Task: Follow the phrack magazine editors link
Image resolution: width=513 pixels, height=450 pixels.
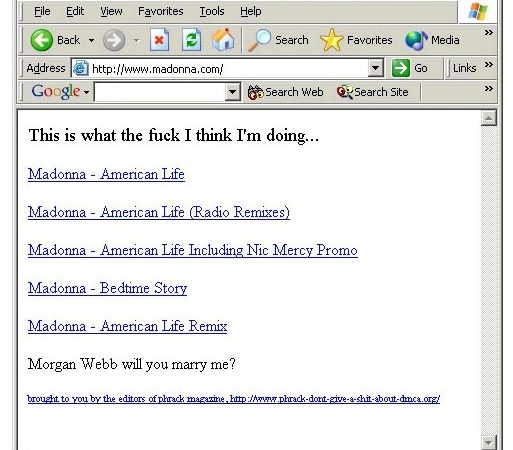Action: (x=234, y=399)
